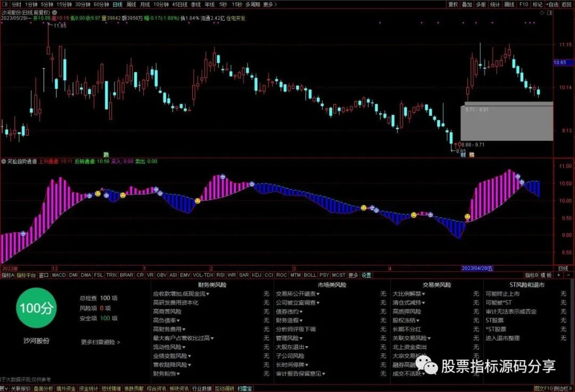Open 指标平台
575x392 pixels.
coord(26,275)
